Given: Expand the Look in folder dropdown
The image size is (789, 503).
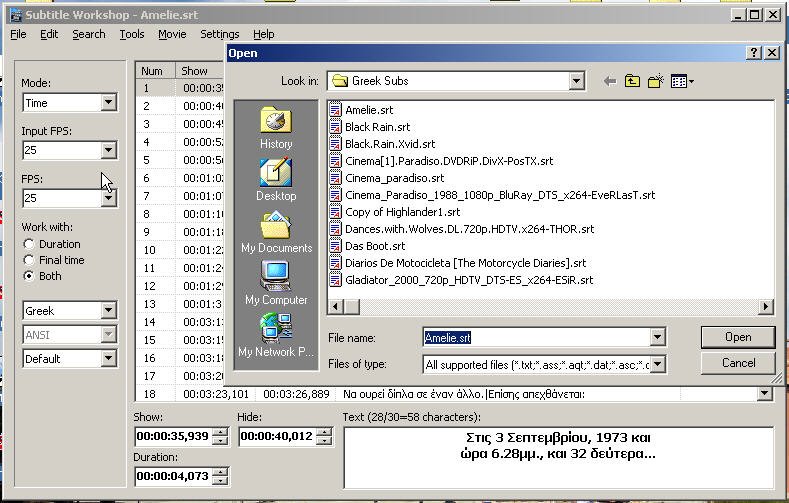Looking at the screenshot, I should [x=576, y=81].
